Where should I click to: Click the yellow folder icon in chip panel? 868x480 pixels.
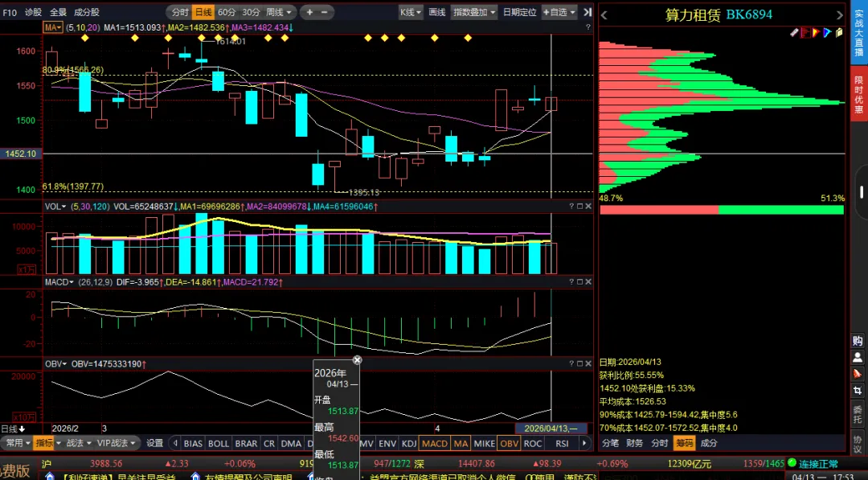838,33
